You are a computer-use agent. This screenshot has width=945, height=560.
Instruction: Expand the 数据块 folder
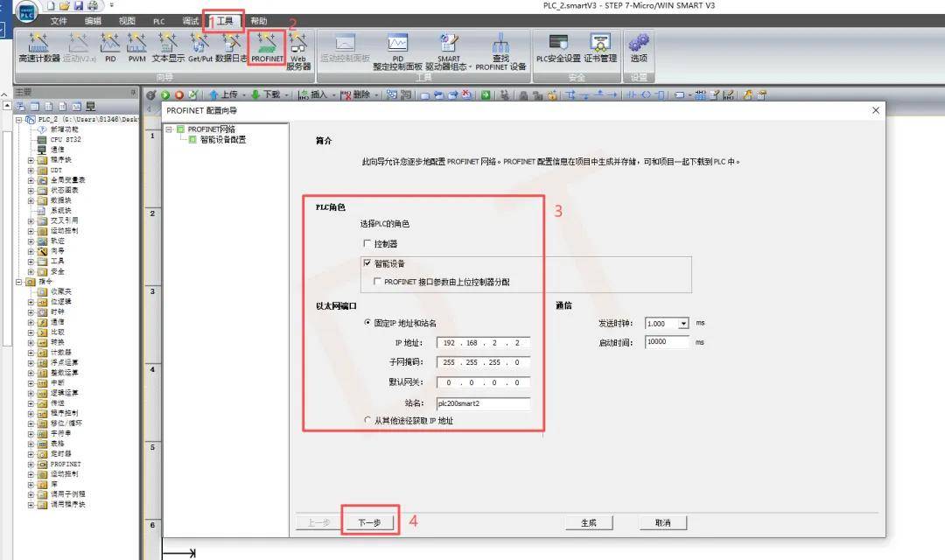[31, 200]
